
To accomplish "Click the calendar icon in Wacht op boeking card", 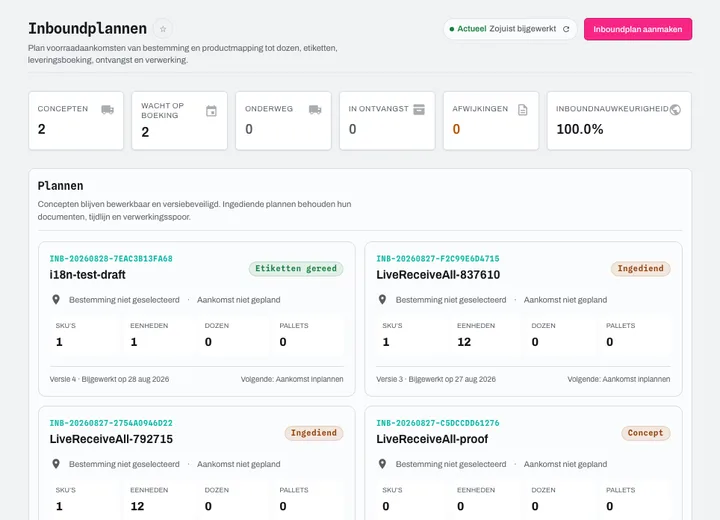I will [211, 111].
